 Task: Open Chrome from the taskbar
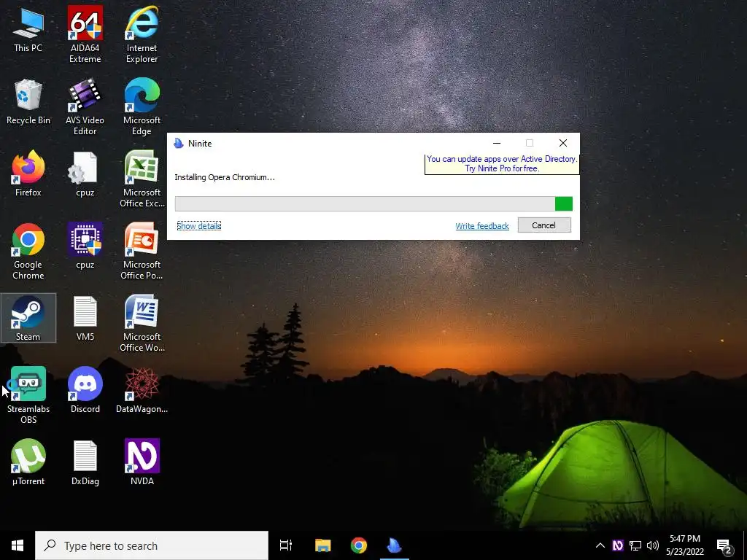pyautogui.click(x=359, y=545)
